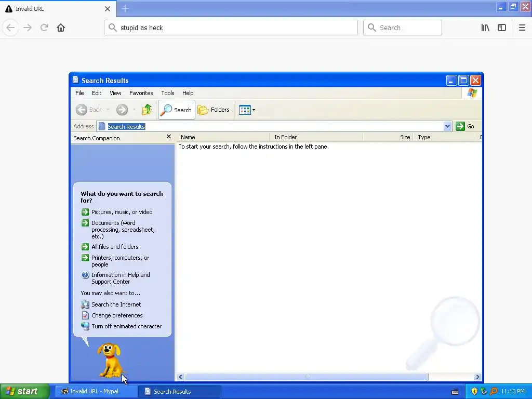
Task: Click the explorer Back button
Action: pyautogui.click(x=89, y=110)
